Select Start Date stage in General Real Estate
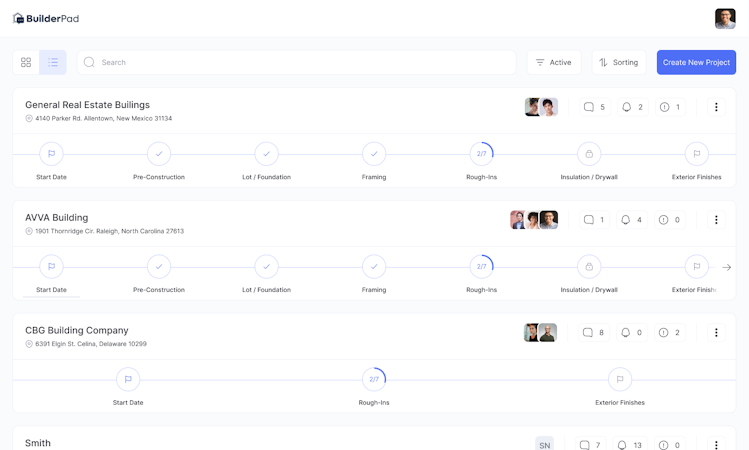This screenshot has width=749, height=450. [x=52, y=154]
